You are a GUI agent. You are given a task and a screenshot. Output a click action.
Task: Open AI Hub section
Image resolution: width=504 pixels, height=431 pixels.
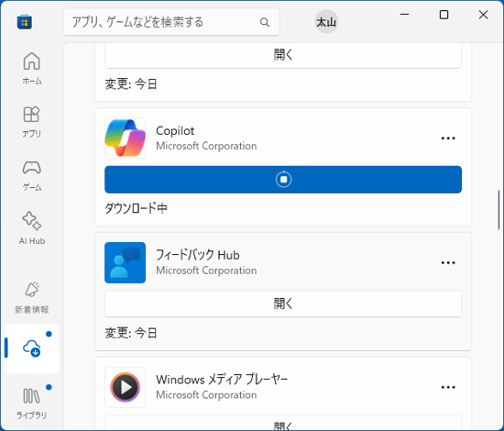click(x=31, y=228)
